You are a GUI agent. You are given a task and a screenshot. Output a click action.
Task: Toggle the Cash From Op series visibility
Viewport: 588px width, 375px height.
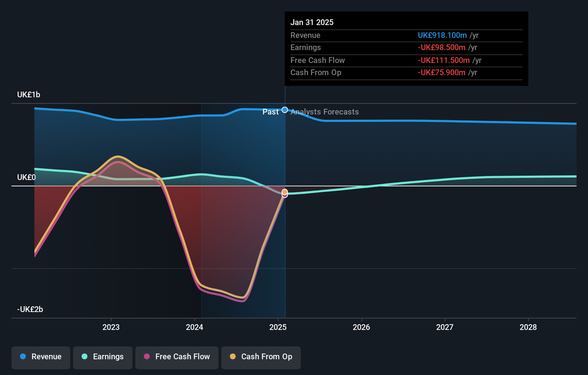(261, 357)
